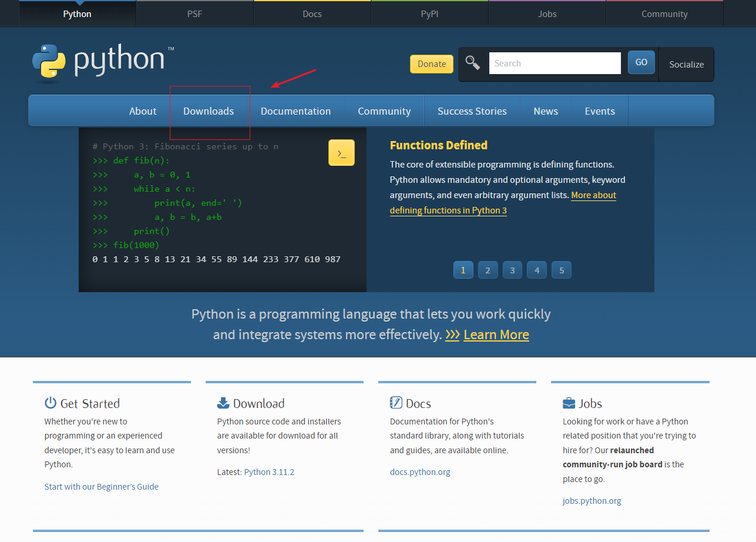Open the About navigation menu

(143, 111)
